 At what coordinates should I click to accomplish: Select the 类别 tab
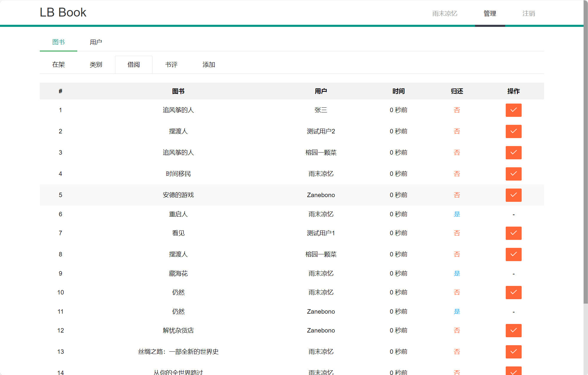[x=96, y=64]
